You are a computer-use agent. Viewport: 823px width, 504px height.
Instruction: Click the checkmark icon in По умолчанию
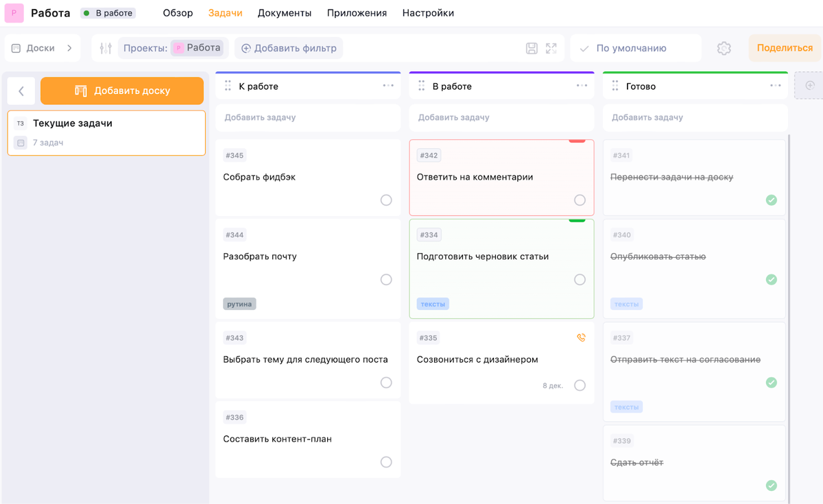pyautogui.click(x=584, y=48)
